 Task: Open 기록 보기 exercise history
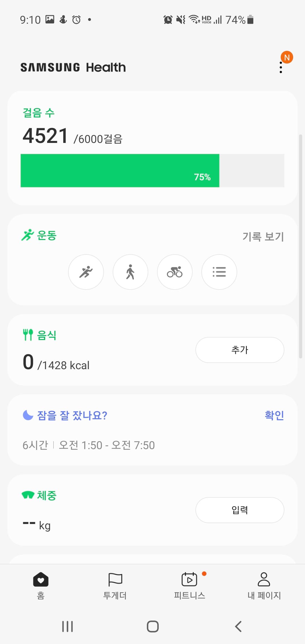(x=263, y=237)
